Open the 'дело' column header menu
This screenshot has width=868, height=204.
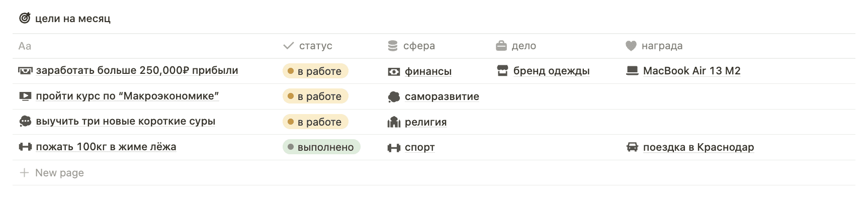pyautogui.click(x=516, y=46)
